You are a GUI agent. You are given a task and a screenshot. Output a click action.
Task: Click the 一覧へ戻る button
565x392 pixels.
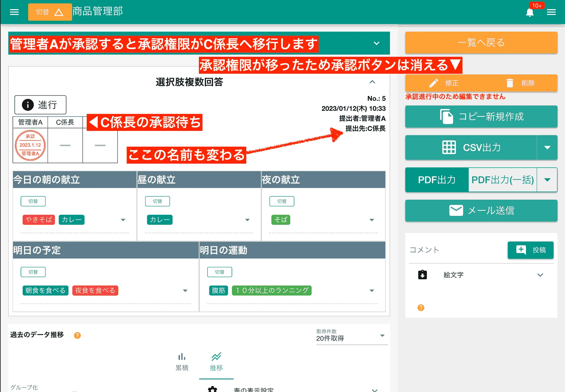[481, 43]
